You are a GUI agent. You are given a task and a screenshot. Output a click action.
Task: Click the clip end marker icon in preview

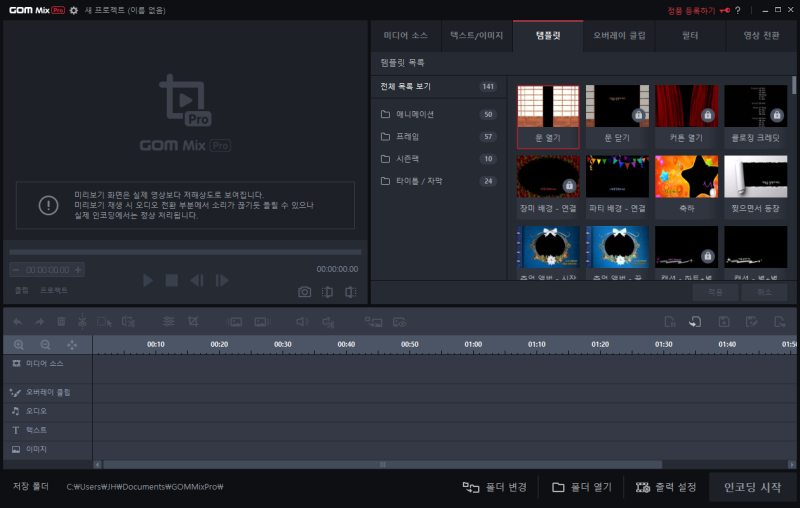(351, 292)
